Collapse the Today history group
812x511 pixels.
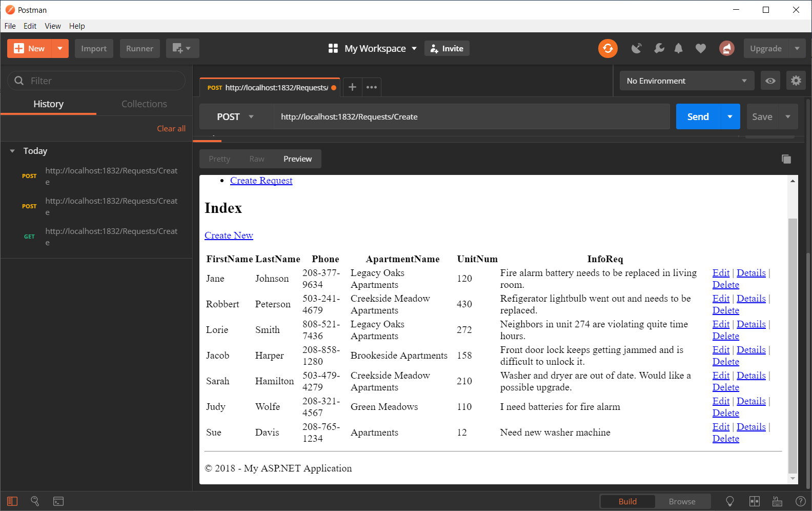click(12, 151)
